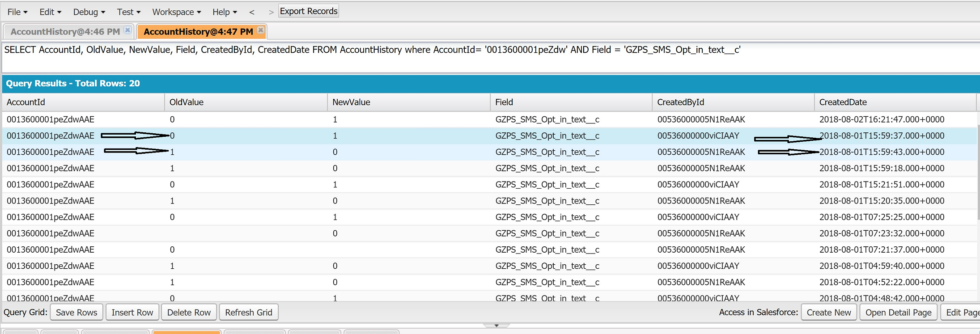Viewport: 980px width, 334px height.
Task: Click the back navigation arrow
Action: [x=252, y=12]
